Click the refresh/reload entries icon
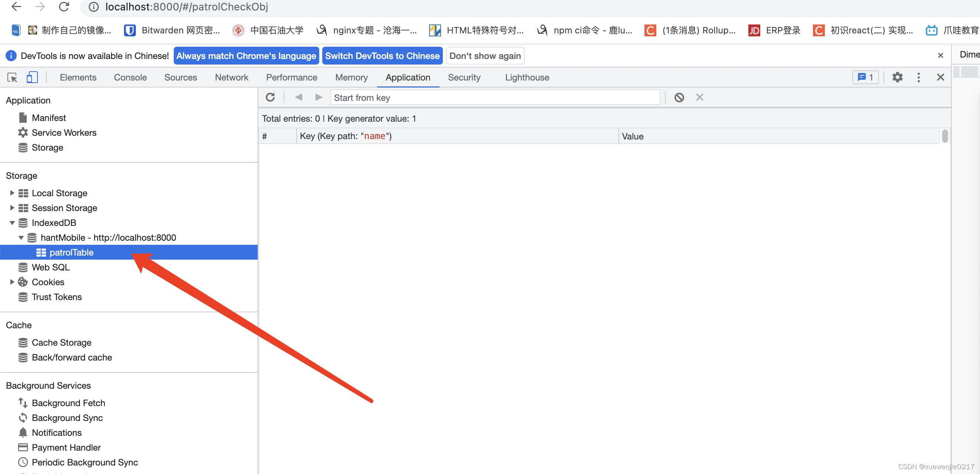This screenshot has height=474, width=980. coord(271,97)
